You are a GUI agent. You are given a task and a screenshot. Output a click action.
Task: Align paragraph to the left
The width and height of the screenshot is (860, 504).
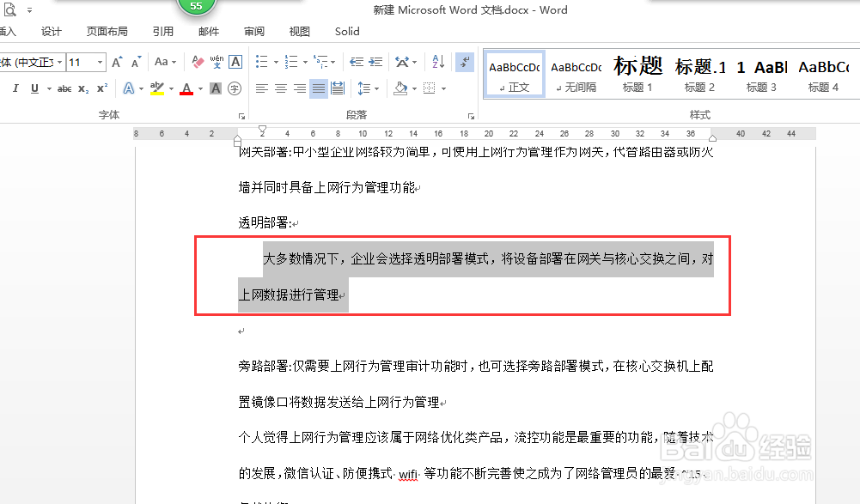[262, 88]
